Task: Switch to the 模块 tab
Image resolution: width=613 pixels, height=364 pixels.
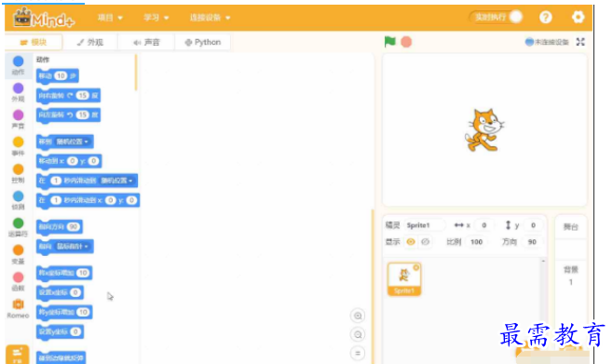Action: (x=34, y=42)
